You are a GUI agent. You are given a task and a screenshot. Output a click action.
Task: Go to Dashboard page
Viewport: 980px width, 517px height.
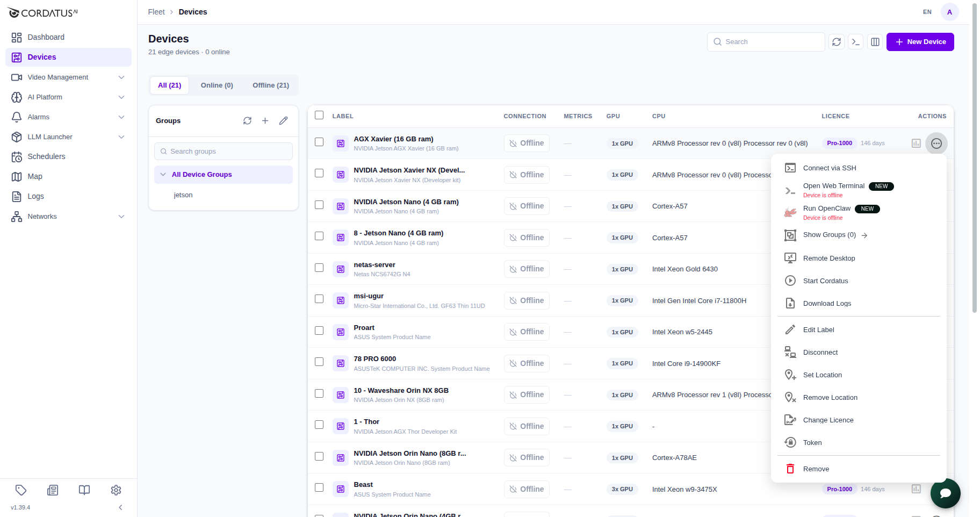(x=68, y=37)
